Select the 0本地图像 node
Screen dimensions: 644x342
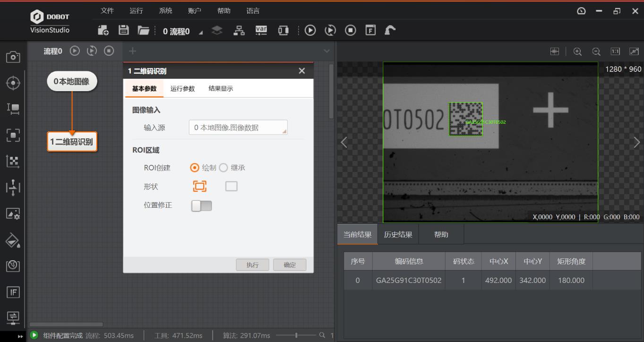point(72,82)
